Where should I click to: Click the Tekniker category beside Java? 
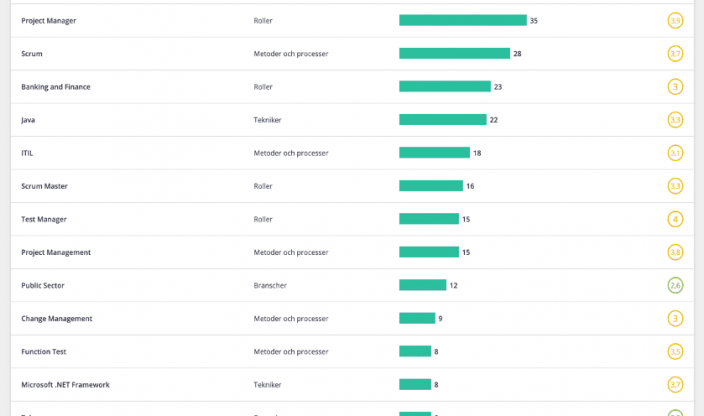click(268, 120)
